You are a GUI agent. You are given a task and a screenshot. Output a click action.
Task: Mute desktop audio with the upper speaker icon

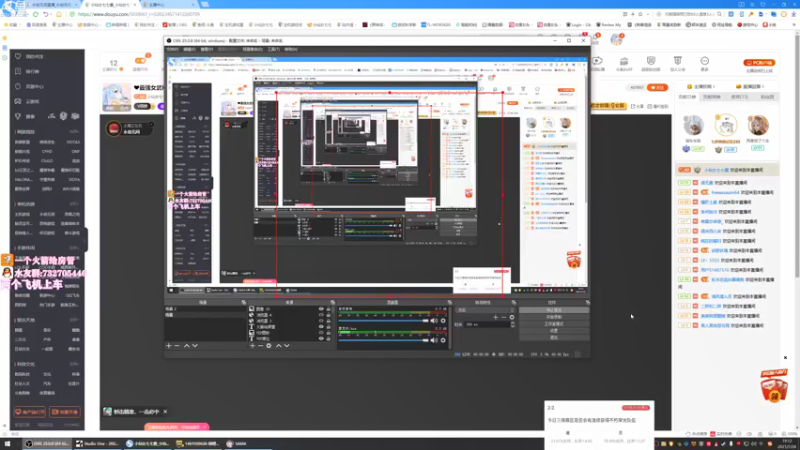434,321
